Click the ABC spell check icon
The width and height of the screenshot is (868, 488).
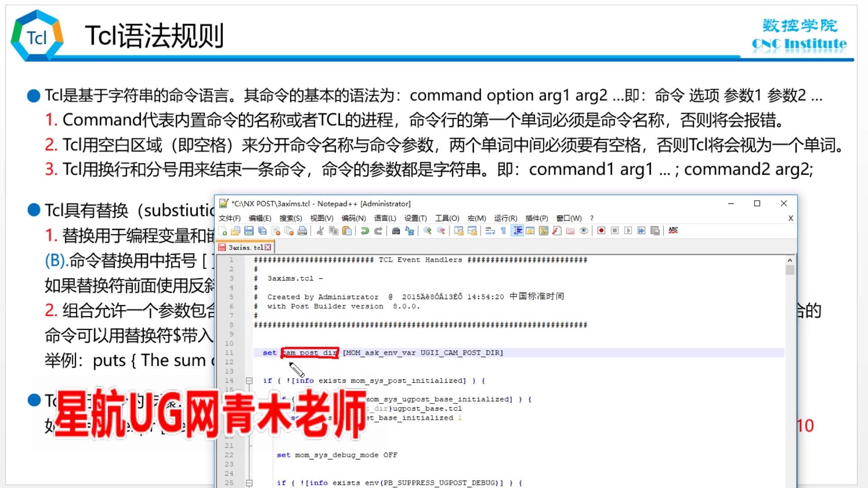point(673,230)
